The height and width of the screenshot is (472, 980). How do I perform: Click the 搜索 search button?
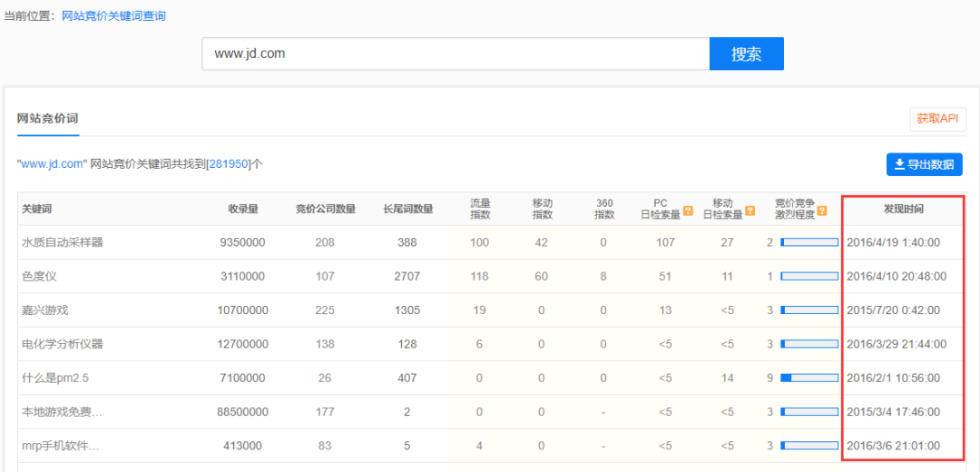coord(746,54)
